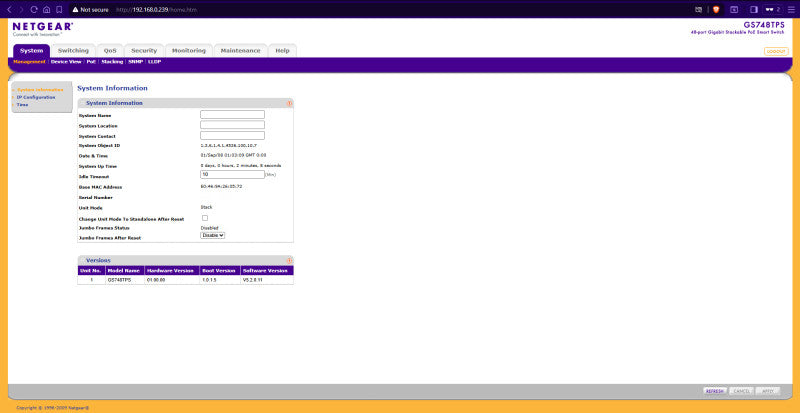800x413 pixels.
Task: Tick Change Unit Mode To Standalone After Reset
Action: (x=205, y=218)
